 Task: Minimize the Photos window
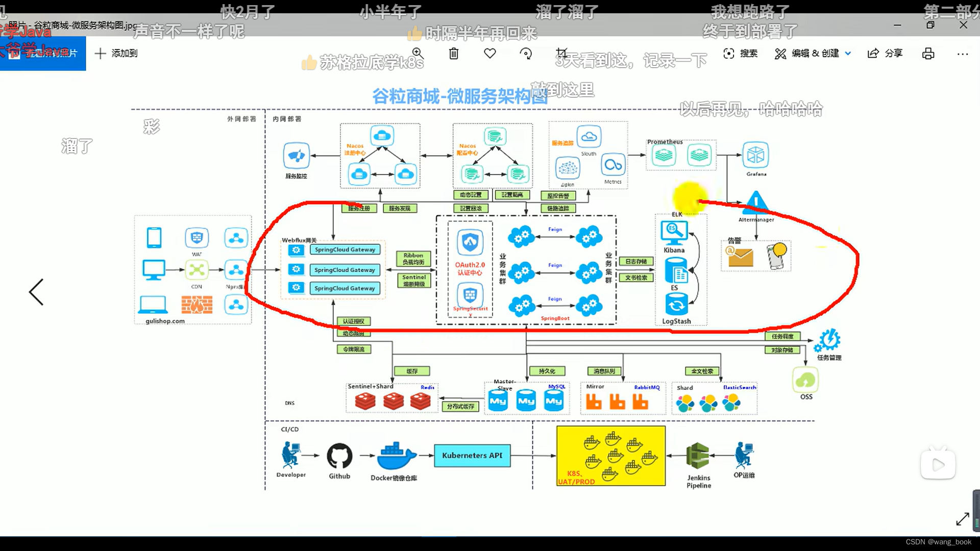click(897, 25)
